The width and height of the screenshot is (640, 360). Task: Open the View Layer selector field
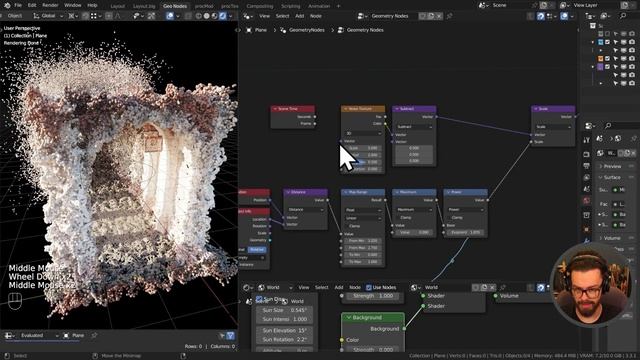596,5
